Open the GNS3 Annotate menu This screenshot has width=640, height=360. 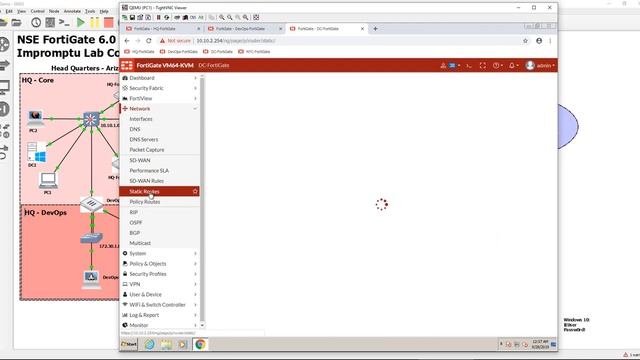click(72, 11)
